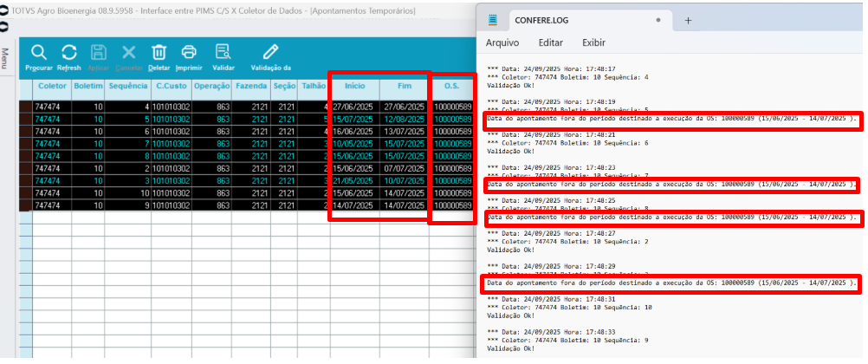Screen dimensions: 868x364
Task: Add a new Notepad tab
Action: point(688,21)
